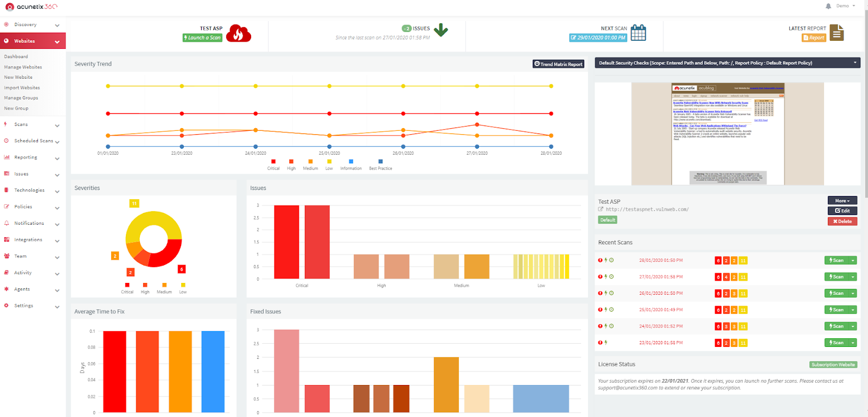
Task: Expand the Discovery menu chevron
Action: click(57, 26)
